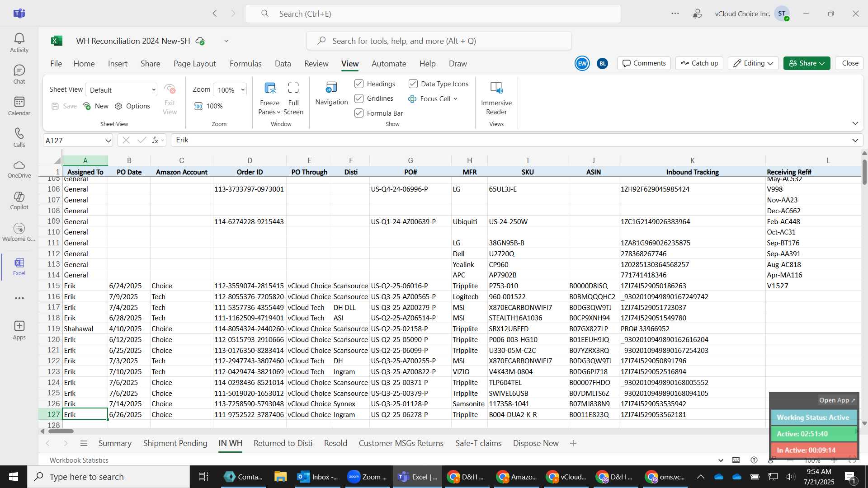868x488 pixels.
Task: Enter Full Screen view
Action: (x=293, y=99)
